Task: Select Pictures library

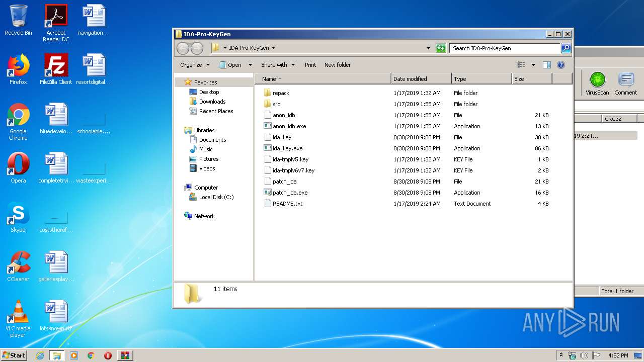Action: click(209, 159)
